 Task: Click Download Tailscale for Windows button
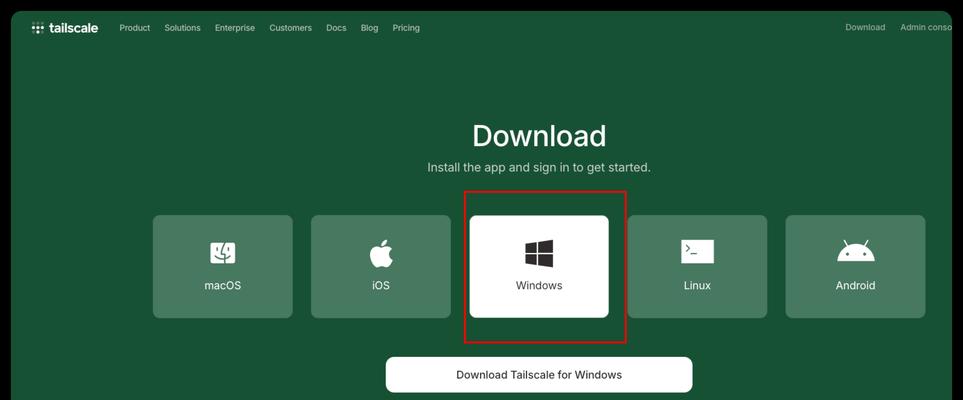tap(539, 375)
